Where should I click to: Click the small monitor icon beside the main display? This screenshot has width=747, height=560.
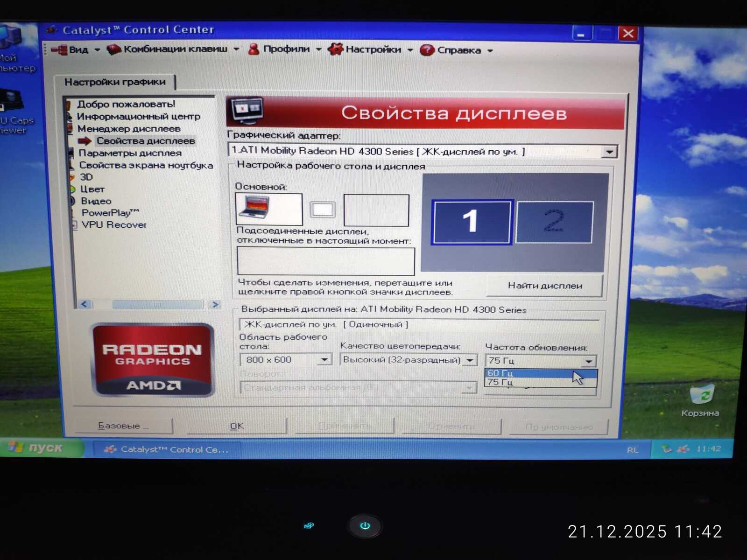[323, 209]
